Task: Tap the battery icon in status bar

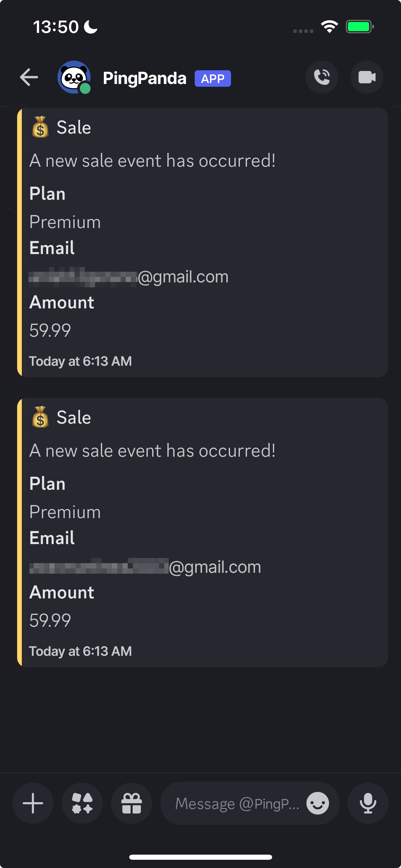Action: [x=359, y=27]
